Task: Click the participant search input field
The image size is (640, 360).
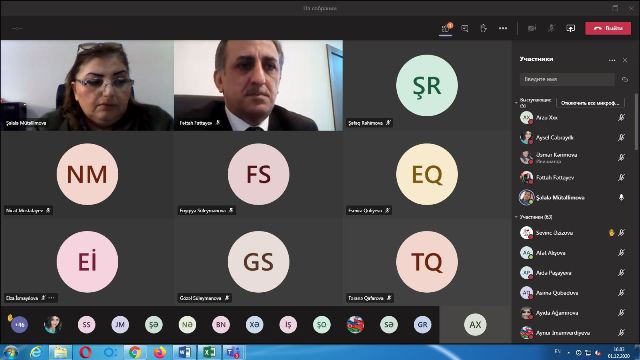Action: point(567,79)
